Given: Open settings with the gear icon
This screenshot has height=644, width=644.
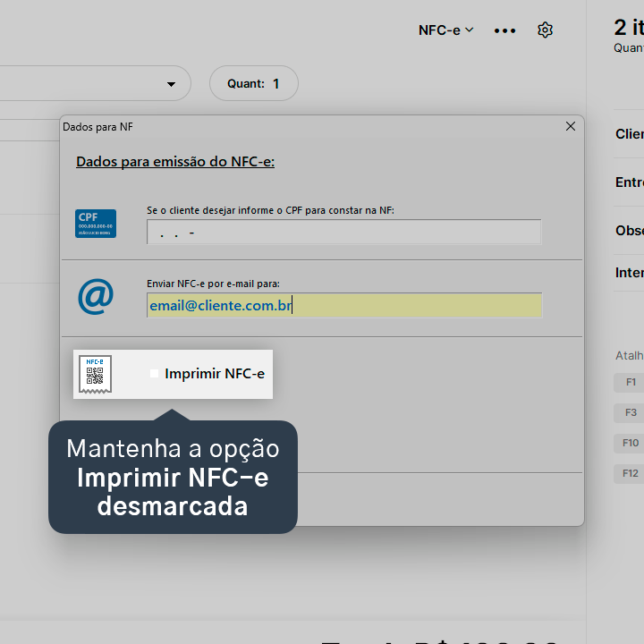Looking at the screenshot, I should (x=545, y=30).
